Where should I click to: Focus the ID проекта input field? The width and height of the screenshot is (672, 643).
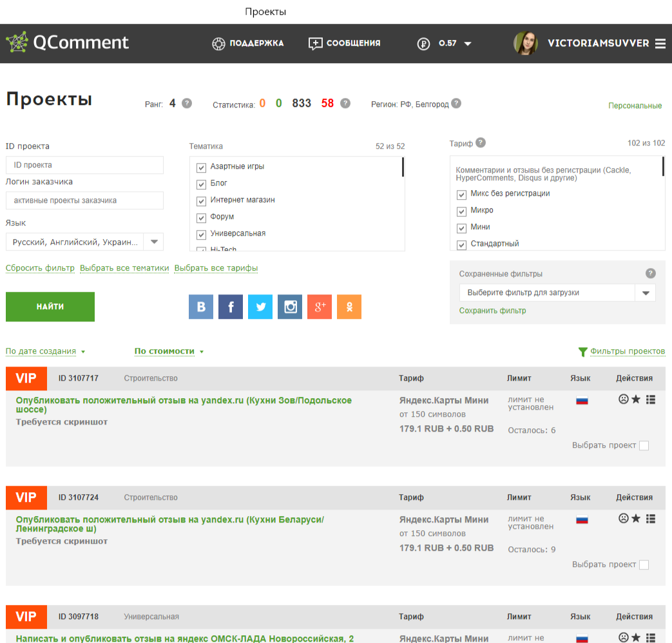84,165
